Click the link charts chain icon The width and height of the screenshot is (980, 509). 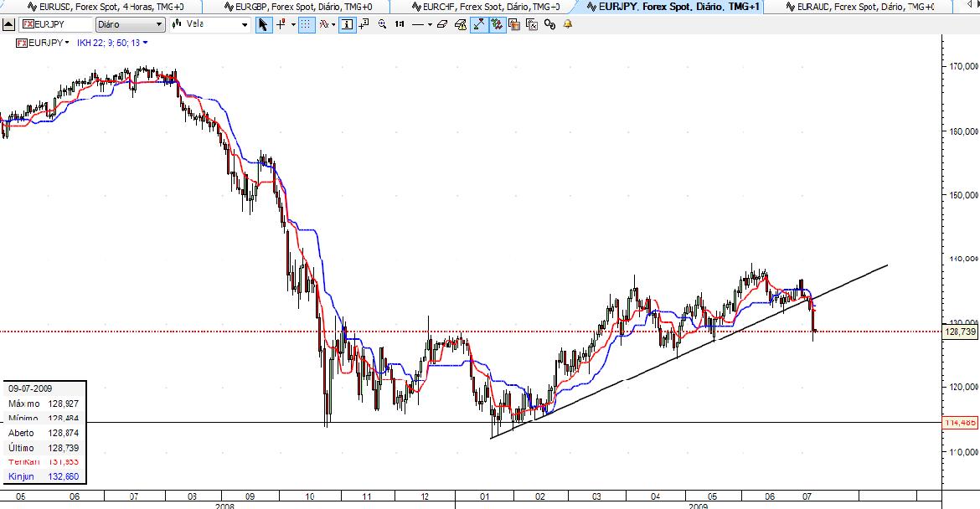[x=550, y=24]
